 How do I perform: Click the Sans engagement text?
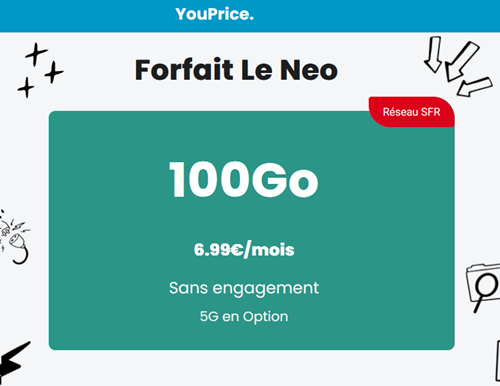coord(244,288)
